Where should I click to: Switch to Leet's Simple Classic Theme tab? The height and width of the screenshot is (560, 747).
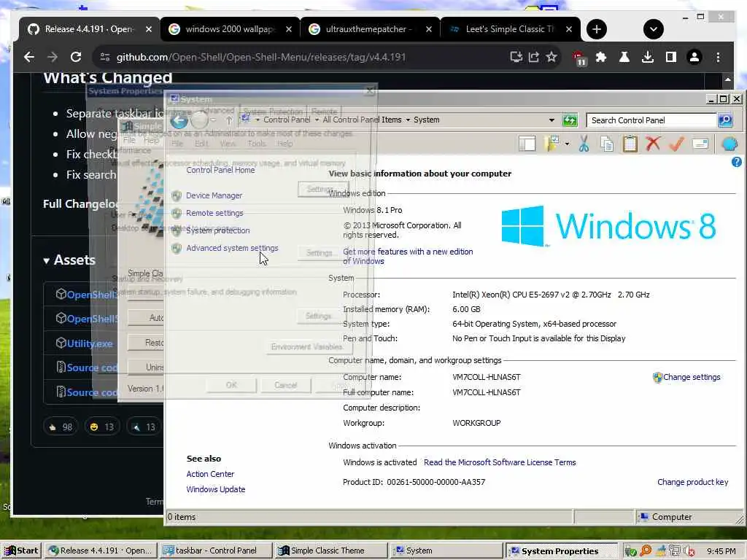point(510,29)
